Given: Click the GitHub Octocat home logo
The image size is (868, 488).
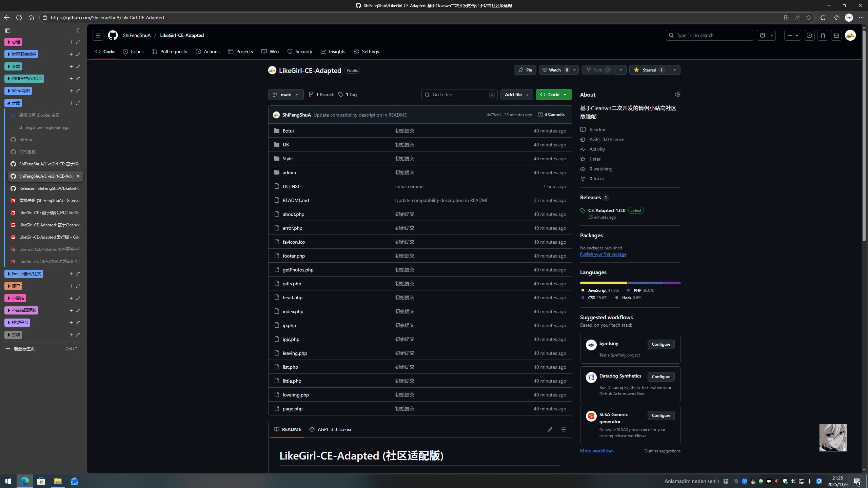Looking at the screenshot, I should (113, 35).
